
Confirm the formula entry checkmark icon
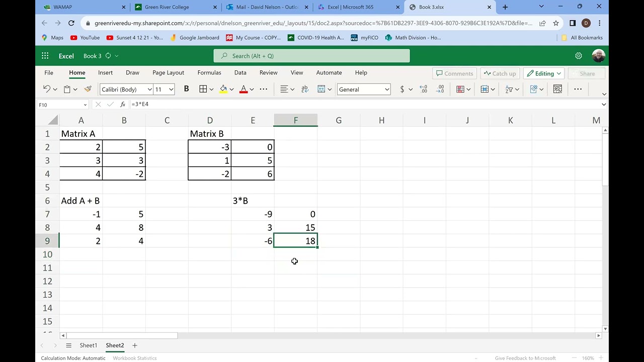pyautogui.click(x=110, y=104)
